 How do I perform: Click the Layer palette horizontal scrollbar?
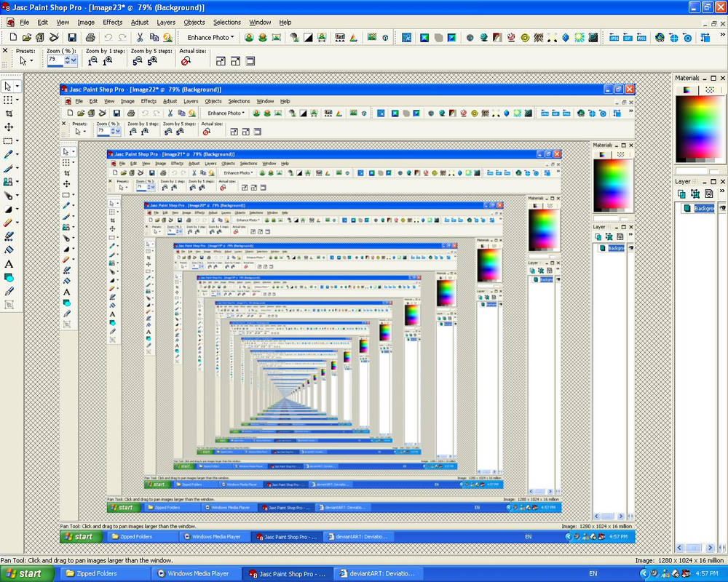[x=695, y=548]
